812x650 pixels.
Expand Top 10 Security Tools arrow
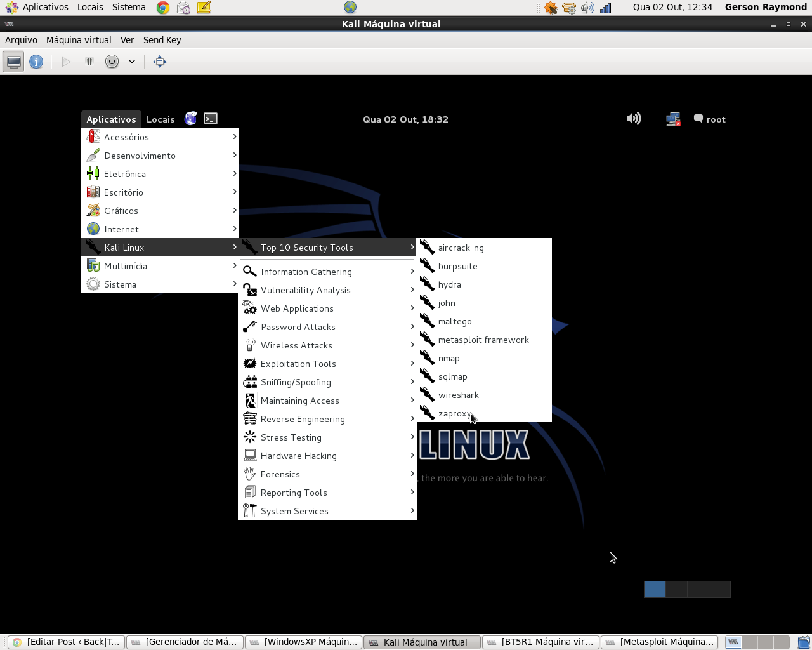coord(412,247)
